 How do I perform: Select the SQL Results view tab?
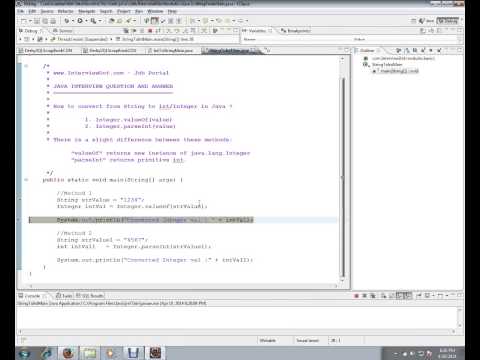click(x=90, y=296)
